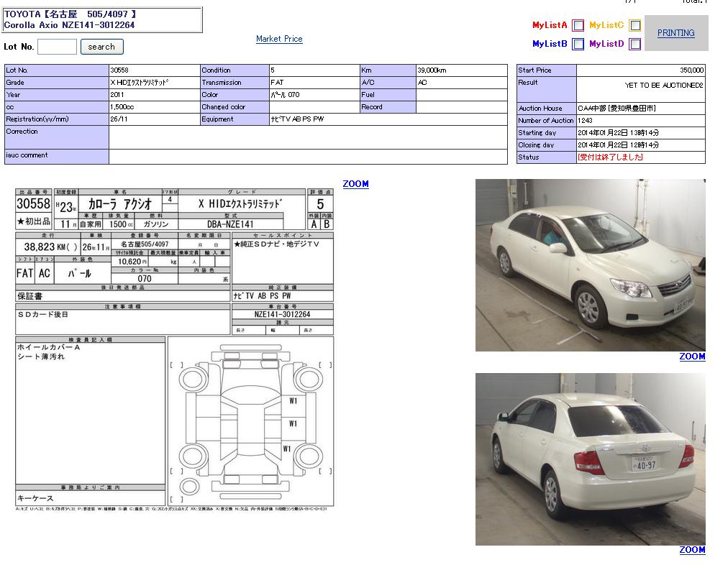The image size is (728, 565).
Task: Tick the MyListA checkbox
Action: (x=578, y=26)
